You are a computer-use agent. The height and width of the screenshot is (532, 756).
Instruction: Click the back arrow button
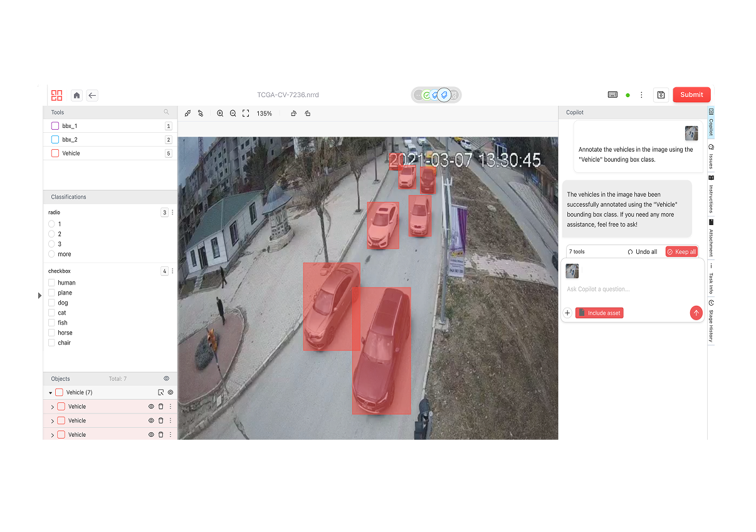[92, 95]
